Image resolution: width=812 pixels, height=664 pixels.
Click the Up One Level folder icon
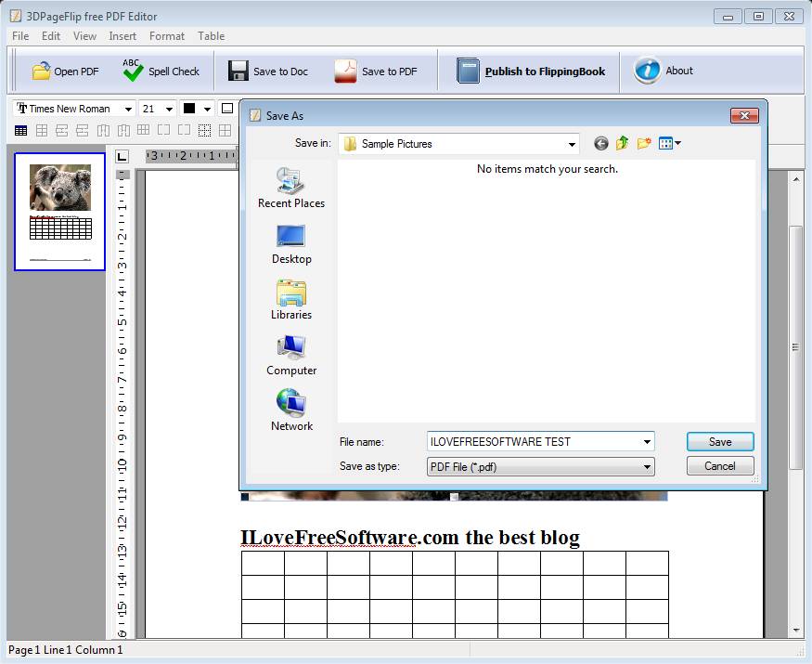[x=622, y=143]
